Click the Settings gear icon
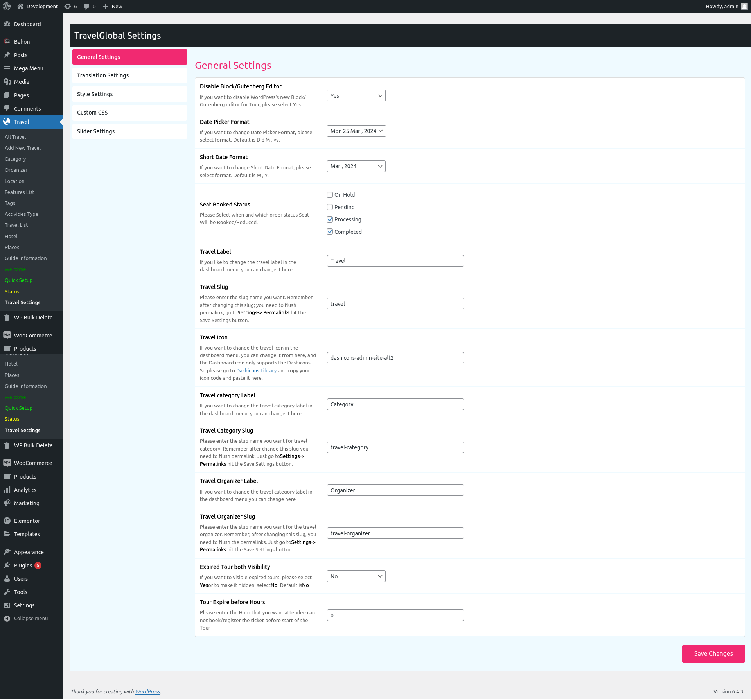This screenshot has width=751, height=700. pyautogui.click(x=8, y=605)
